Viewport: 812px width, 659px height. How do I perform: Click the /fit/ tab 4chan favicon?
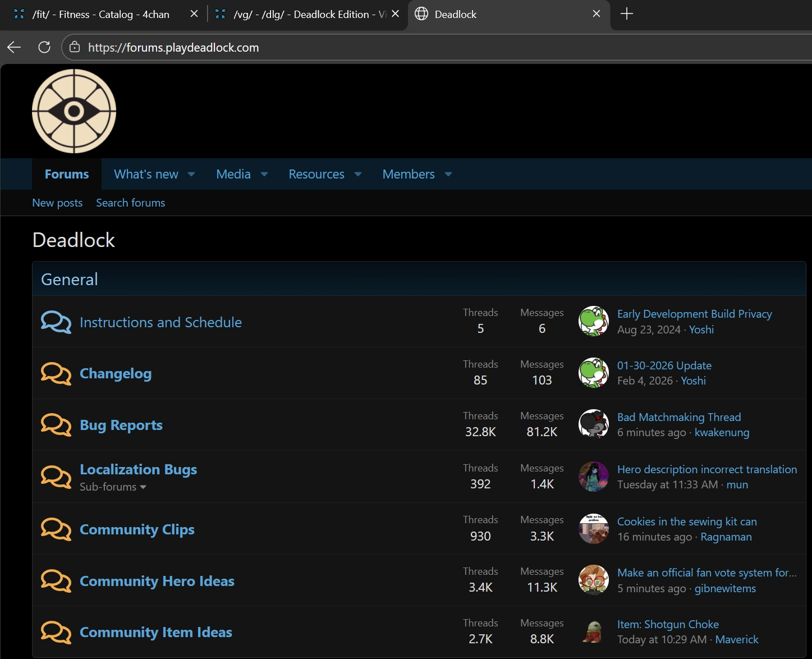coord(19,14)
